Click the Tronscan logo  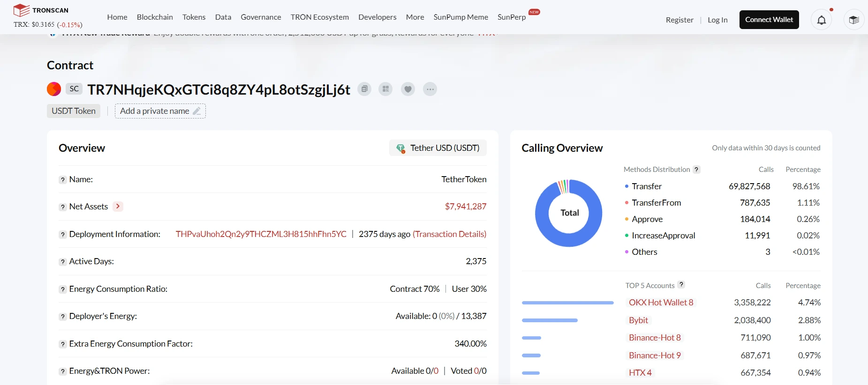click(41, 10)
